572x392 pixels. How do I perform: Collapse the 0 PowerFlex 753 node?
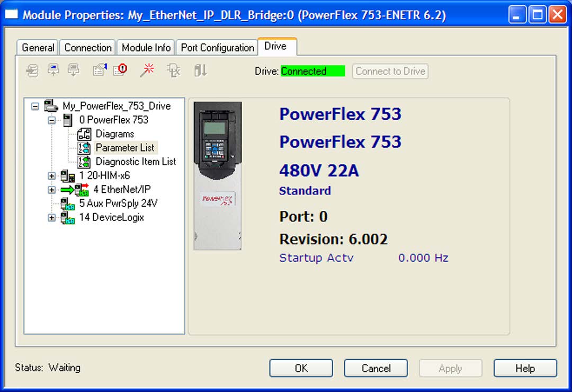(52, 120)
